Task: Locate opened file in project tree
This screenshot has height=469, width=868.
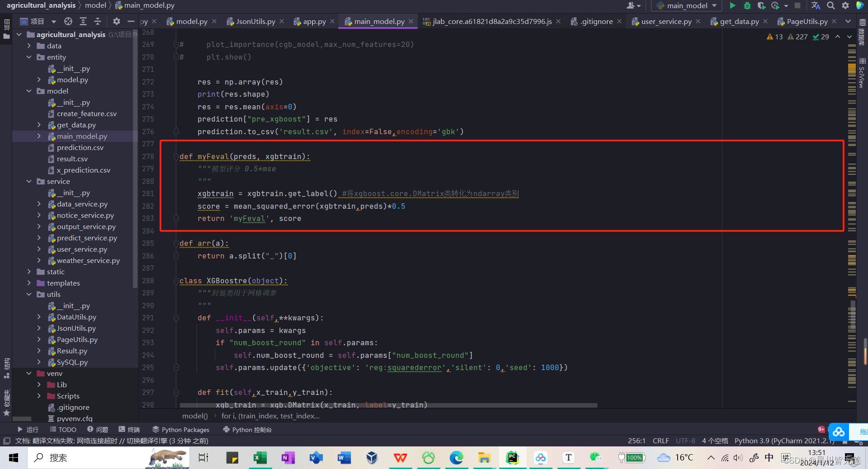Action: 68,21
